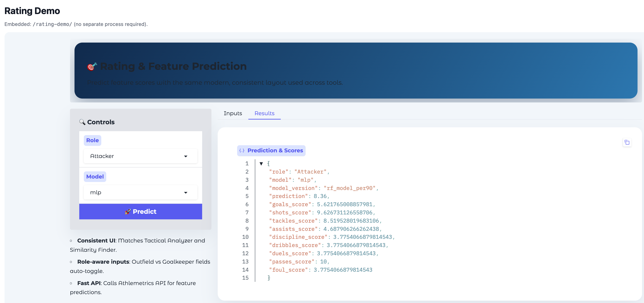
Task: Click the magnifier icon beside Controls
Action: tap(82, 122)
